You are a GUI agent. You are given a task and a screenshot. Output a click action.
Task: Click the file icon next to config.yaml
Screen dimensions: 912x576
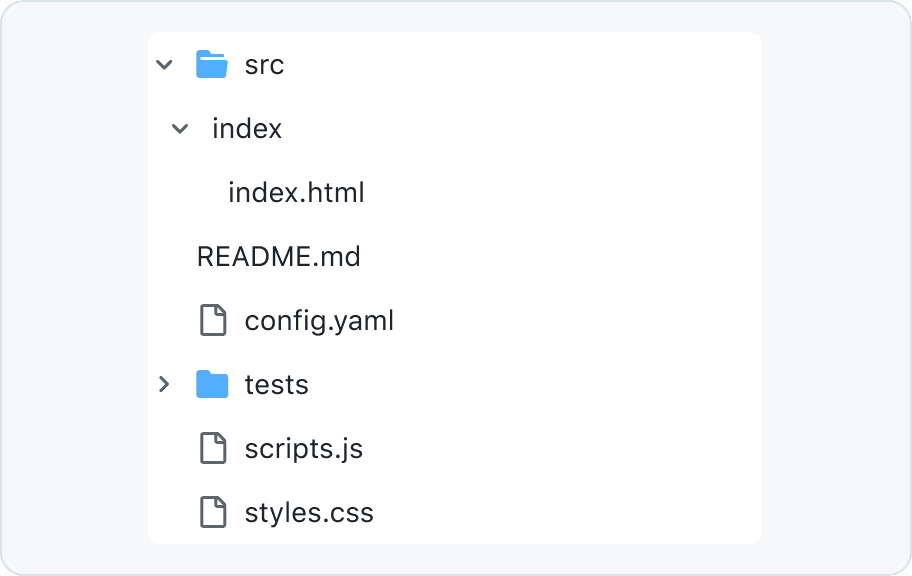212,321
